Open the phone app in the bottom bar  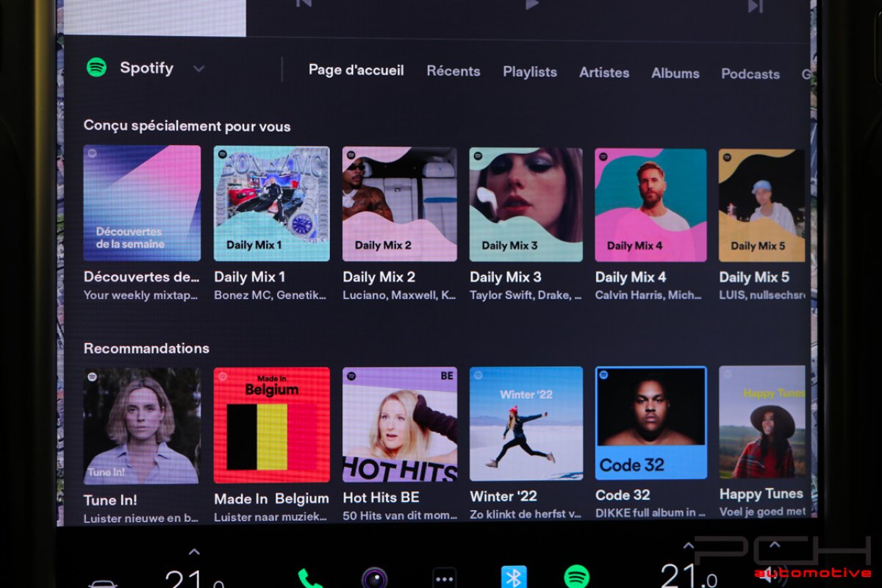[x=309, y=578]
